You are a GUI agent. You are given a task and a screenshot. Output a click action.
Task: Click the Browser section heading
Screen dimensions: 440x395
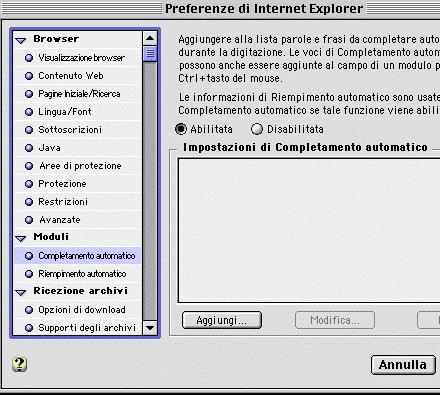pos(56,39)
